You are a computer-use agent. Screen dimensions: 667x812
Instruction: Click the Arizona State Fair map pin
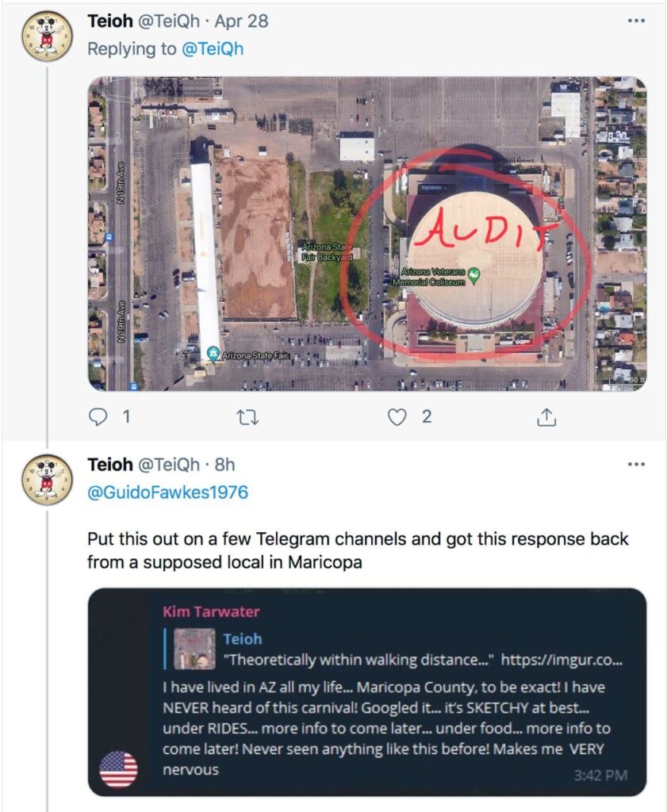(x=213, y=354)
